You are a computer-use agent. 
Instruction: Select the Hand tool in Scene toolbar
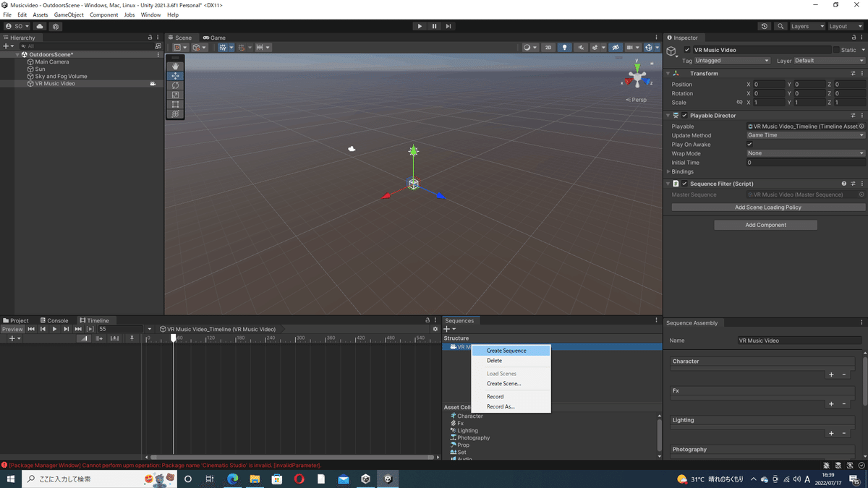click(175, 66)
